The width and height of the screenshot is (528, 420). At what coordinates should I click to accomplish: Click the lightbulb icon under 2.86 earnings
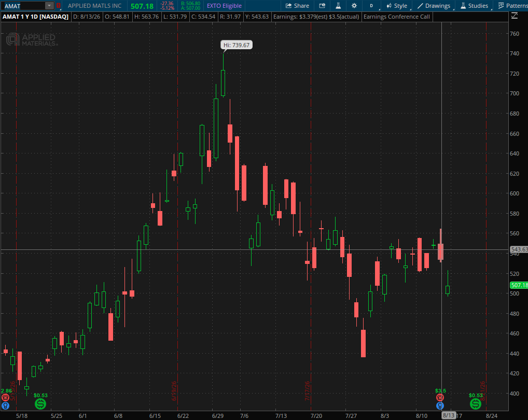click(x=6, y=405)
